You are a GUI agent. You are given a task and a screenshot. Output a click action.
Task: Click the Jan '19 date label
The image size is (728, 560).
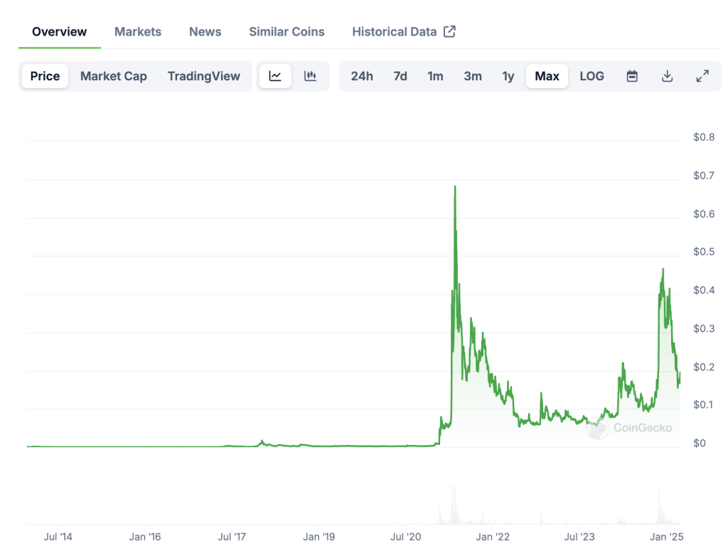point(319,537)
